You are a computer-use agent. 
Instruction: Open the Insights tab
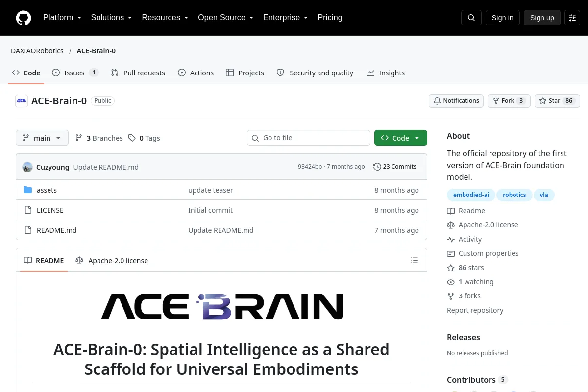pyautogui.click(x=386, y=73)
